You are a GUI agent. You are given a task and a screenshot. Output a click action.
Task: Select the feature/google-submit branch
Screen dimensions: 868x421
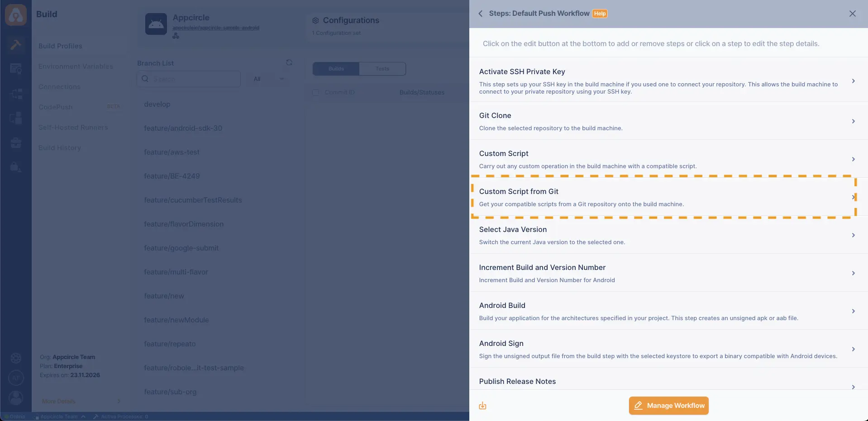coord(181,248)
